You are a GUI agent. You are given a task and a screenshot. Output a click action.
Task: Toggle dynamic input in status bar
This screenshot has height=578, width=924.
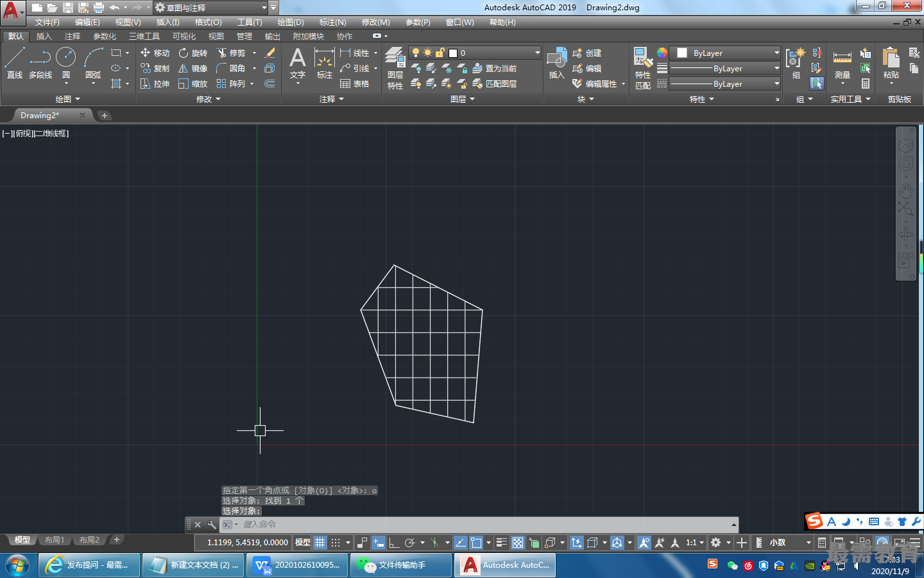pyautogui.click(x=379, y=543)
